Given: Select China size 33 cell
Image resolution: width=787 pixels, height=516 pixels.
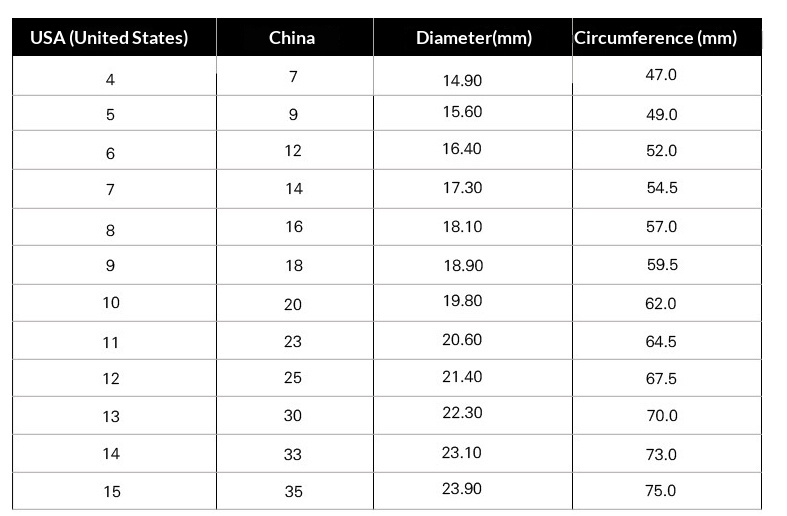Looking at the screenshot, I should 293,454.
